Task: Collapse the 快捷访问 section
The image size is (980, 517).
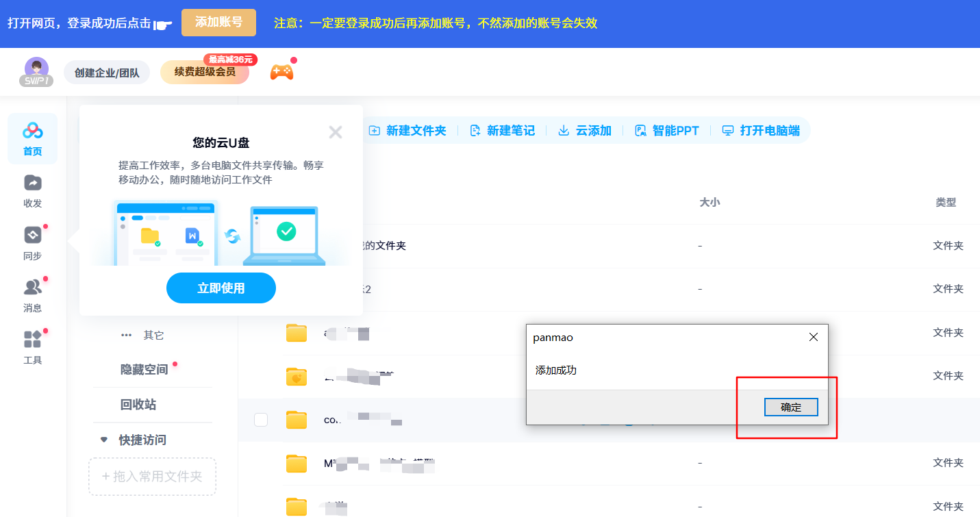Action: (104, 440)
